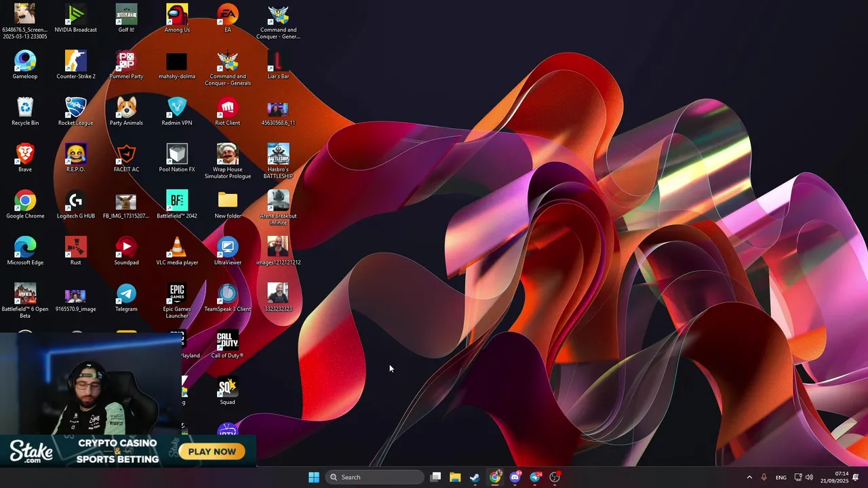This screenshot has height=488, width=868.
Task: Open the Soundpad shortcut
Action: (126, 251)
